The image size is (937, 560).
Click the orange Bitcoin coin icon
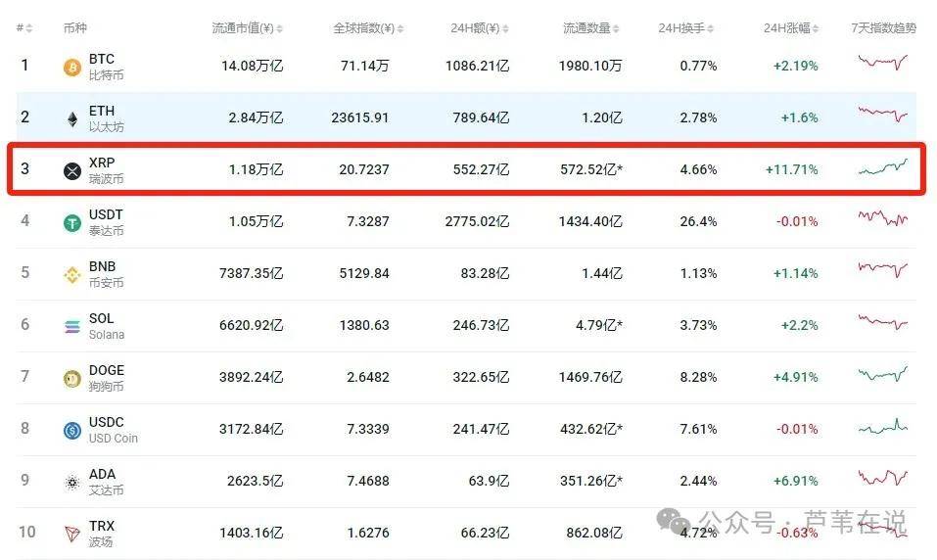coord(72,67)
